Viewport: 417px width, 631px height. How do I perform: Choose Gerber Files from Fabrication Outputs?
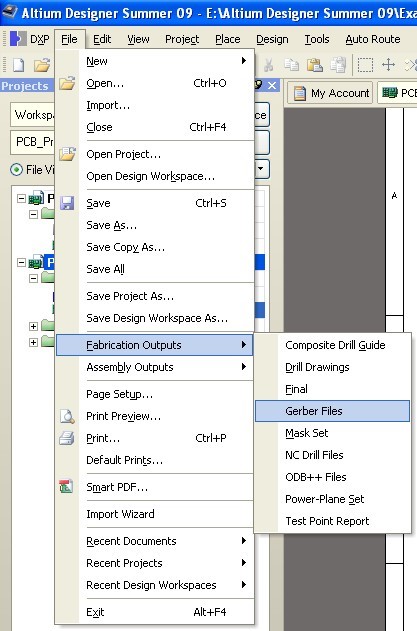click(x=332, y=411)
